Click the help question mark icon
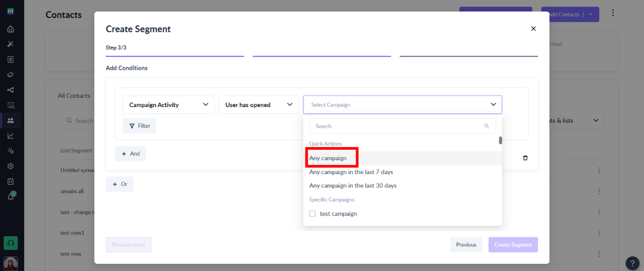 632,263
